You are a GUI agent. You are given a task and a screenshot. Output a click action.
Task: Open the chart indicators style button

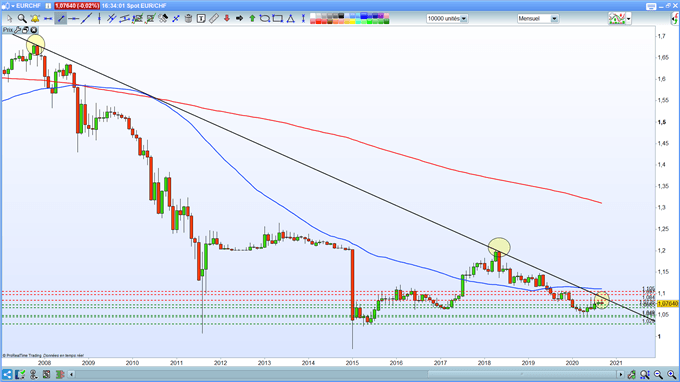pos(617,19)
